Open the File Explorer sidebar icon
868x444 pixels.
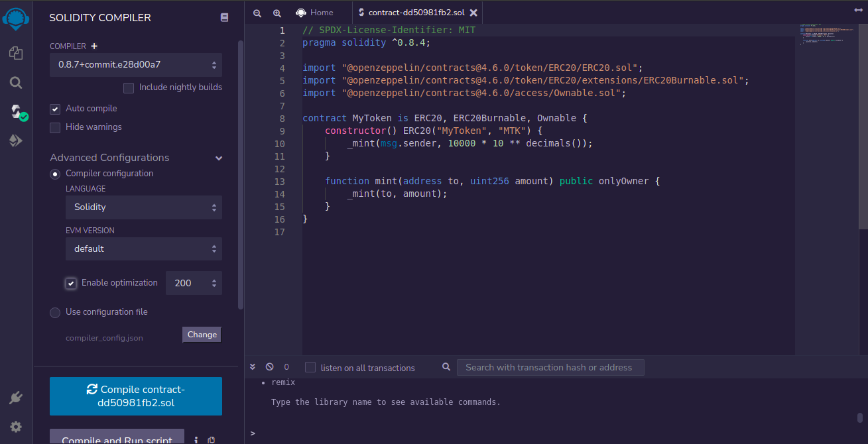[16, 53]
